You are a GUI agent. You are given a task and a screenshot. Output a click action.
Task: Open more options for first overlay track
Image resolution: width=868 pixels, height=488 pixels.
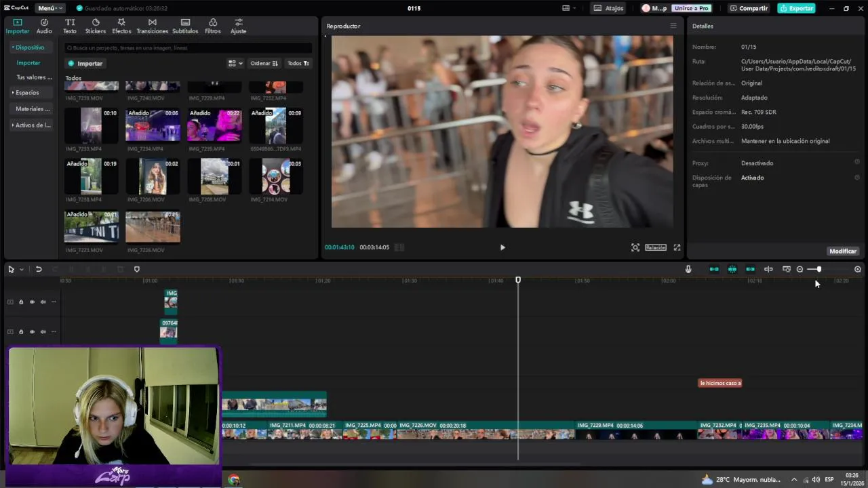pyautogui.click(x=54, y=302)
